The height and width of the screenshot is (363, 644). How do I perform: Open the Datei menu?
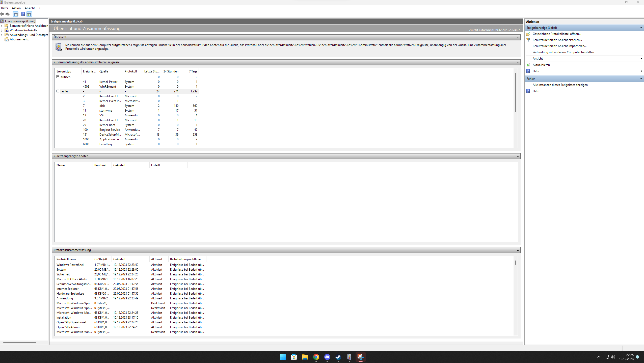point(4,8)
